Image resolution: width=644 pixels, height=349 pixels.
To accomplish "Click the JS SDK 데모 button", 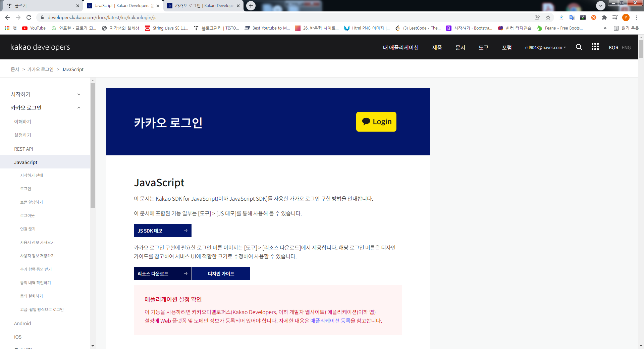I will coord(163,231).
